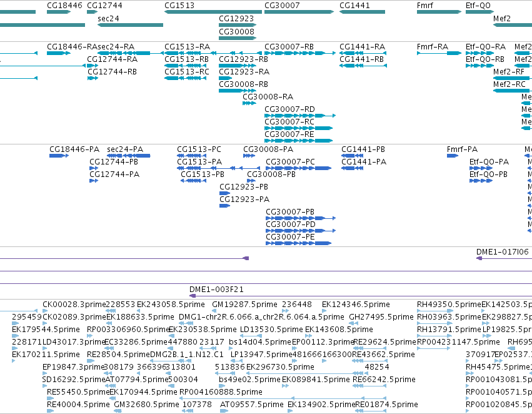
Task: Select protein label CG12744-PB
Action: coord(114,162)
